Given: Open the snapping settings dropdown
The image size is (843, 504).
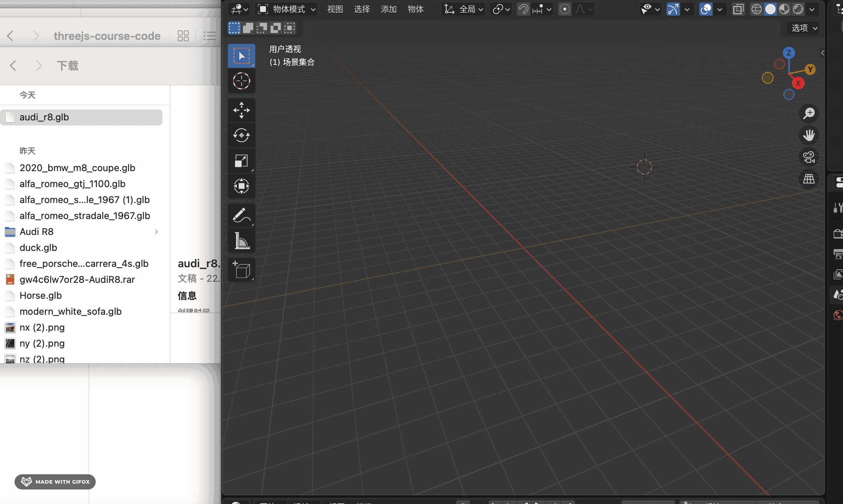Looking at the screenshot, I should [x=542, y=9].
